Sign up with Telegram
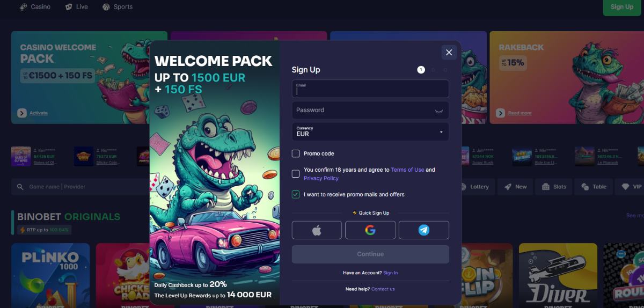This screenshot has height=308, width=644. click(x=424, y=230)
